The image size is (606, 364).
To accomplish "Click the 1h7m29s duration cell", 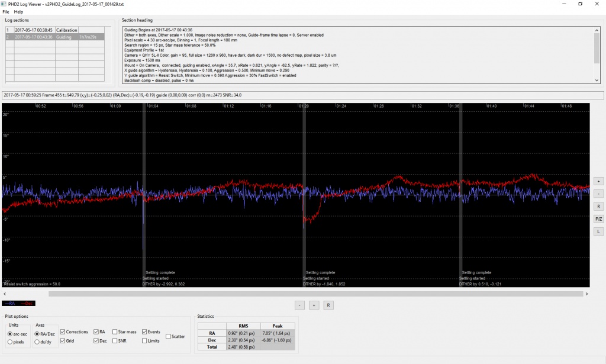I will coord(91,37).
